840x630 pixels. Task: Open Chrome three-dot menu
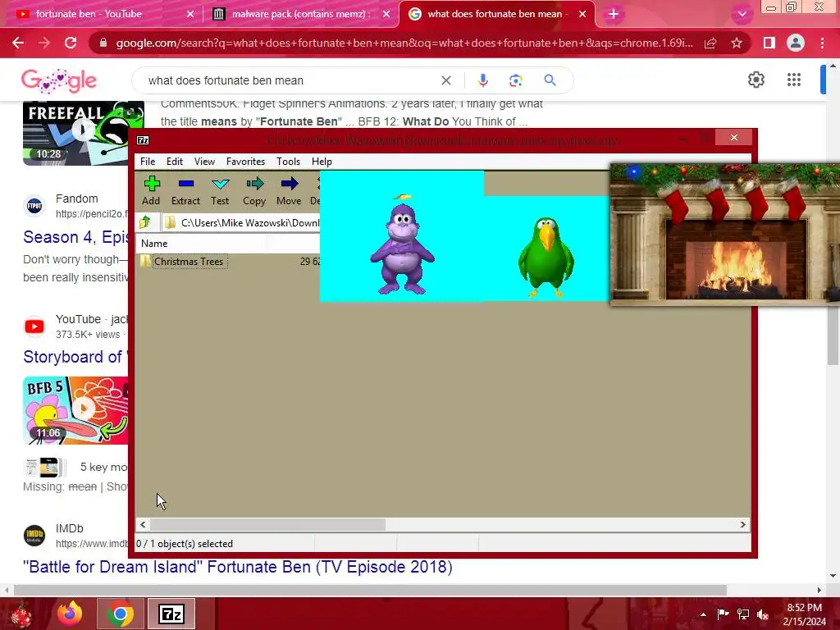822,43
